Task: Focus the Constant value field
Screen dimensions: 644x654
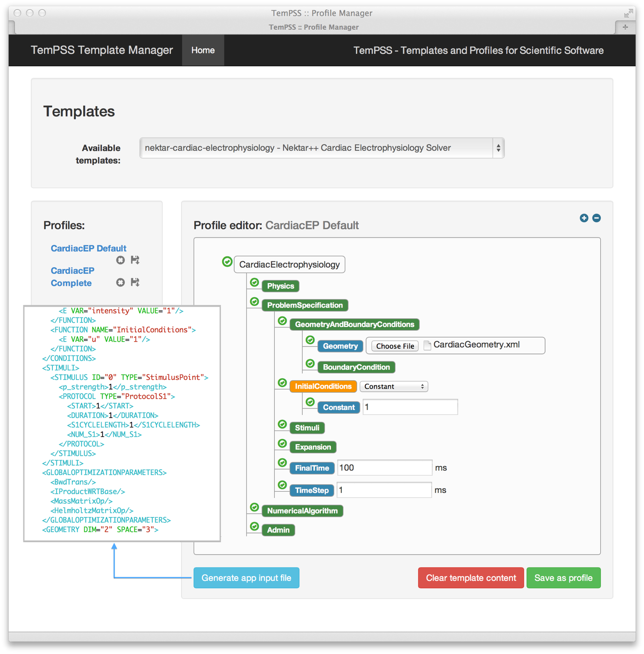Action: click(410, 407)
